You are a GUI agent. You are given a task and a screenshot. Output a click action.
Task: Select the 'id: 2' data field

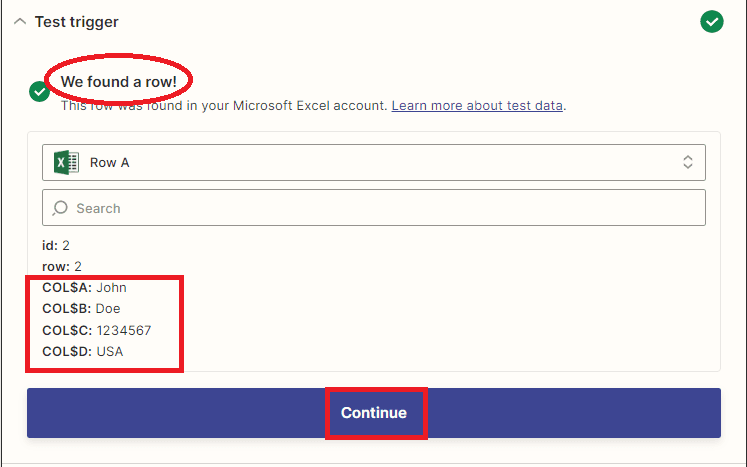pos(56,245)
